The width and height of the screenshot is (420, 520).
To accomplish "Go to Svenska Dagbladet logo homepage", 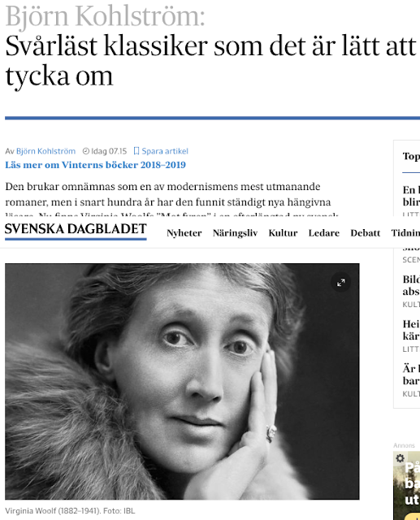I will coord(76,231).
